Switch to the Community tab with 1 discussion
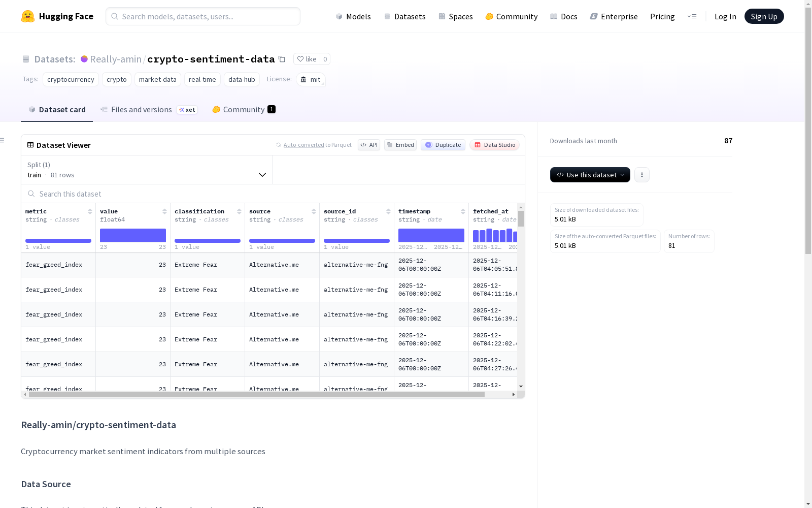This screenshot has width=812, height=508. [x=244, y=110]
